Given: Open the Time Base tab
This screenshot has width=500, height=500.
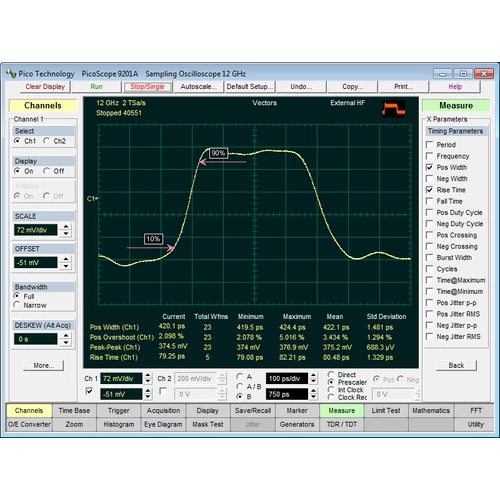Looking at the screenshot, I should coord(74,411).
